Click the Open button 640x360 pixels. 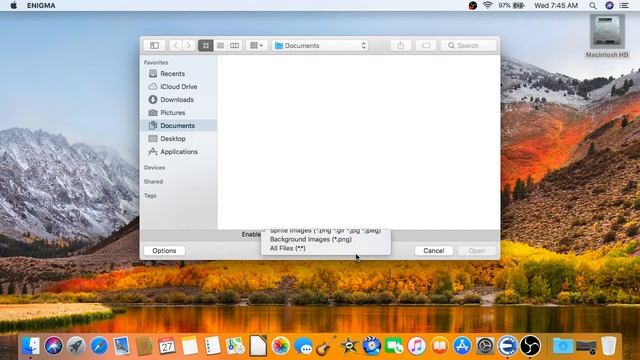coord(477,251)
